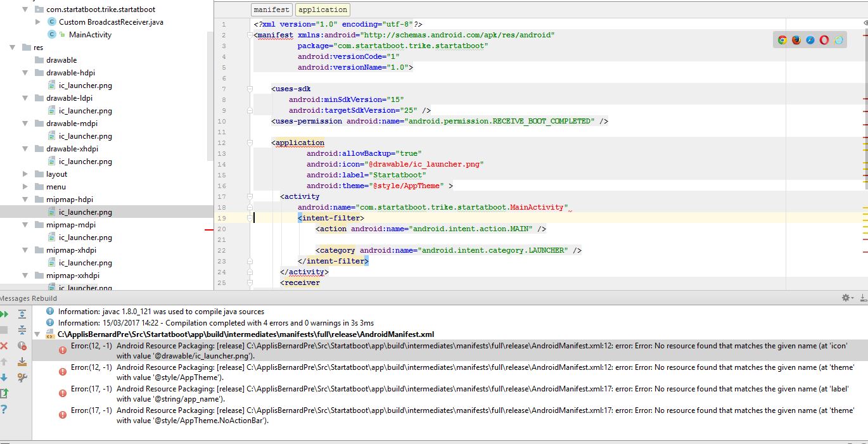Image resolution: width=868 pixels, height=444 pixels.
Task: Click the error icon for @style/AppTheme.NoActionBar
Action: click(x=62, y=415)
